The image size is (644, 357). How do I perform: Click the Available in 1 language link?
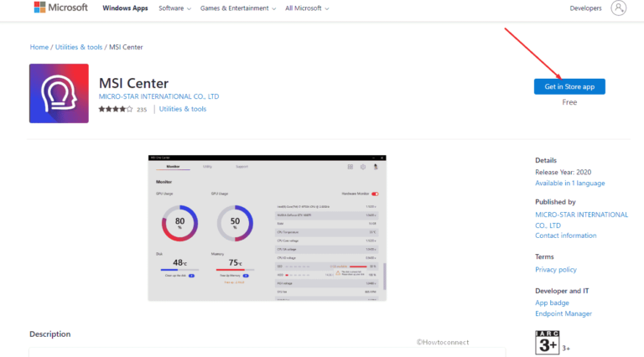[569, 183]
